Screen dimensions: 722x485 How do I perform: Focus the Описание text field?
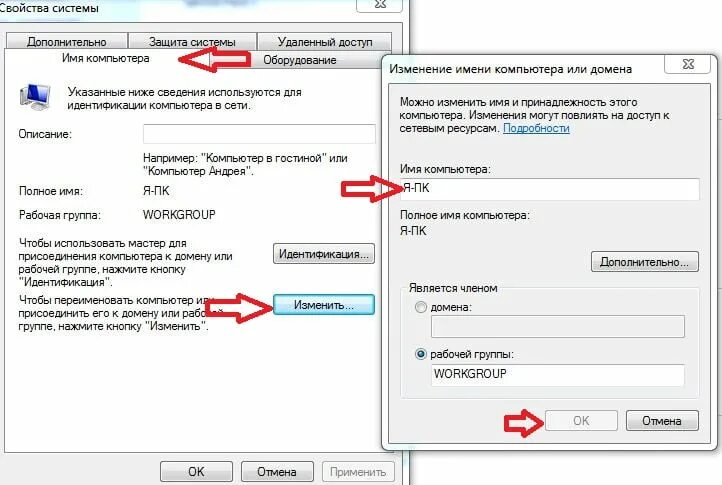click(259, 134)
